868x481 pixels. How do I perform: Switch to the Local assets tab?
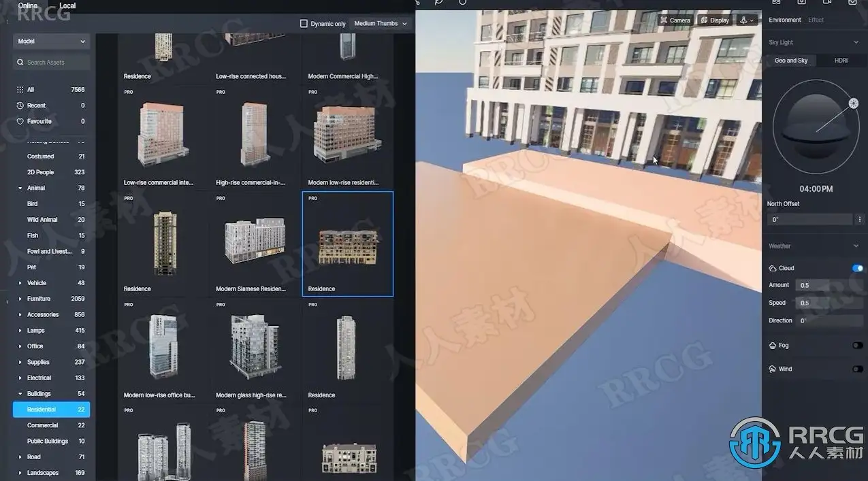[67, 5]
